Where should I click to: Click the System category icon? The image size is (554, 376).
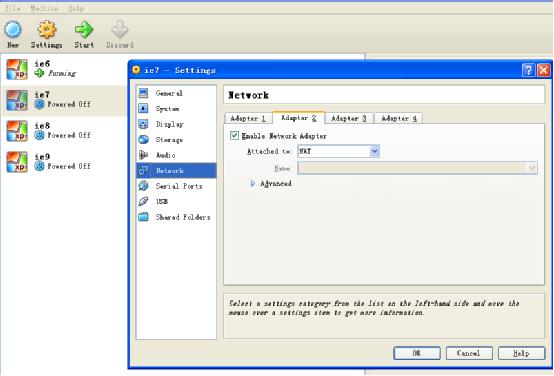[x=143, y=108]
